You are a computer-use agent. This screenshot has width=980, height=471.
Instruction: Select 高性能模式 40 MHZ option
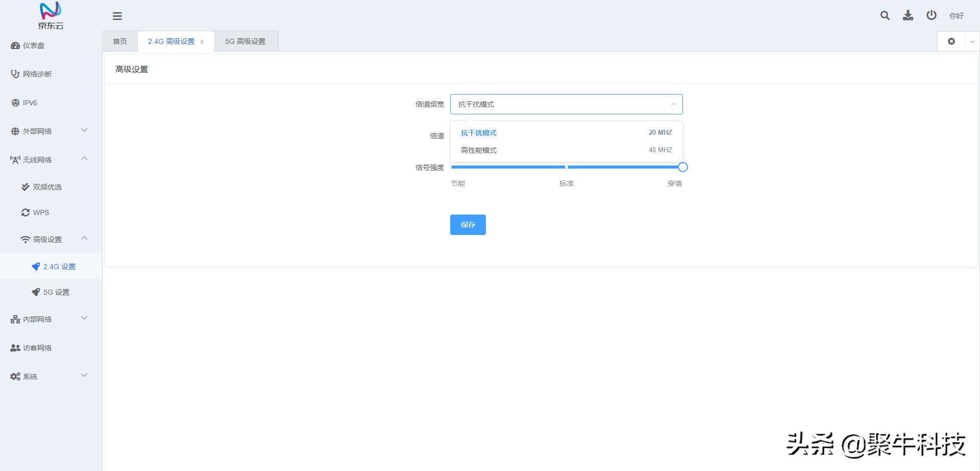(567, 150)
